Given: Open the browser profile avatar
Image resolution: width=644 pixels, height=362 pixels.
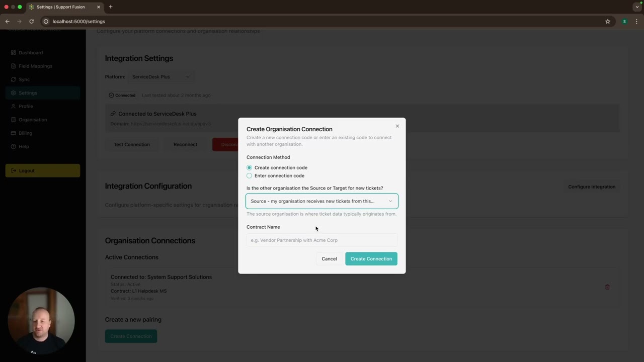Looking at the screenshot, I should pos(624,22).
